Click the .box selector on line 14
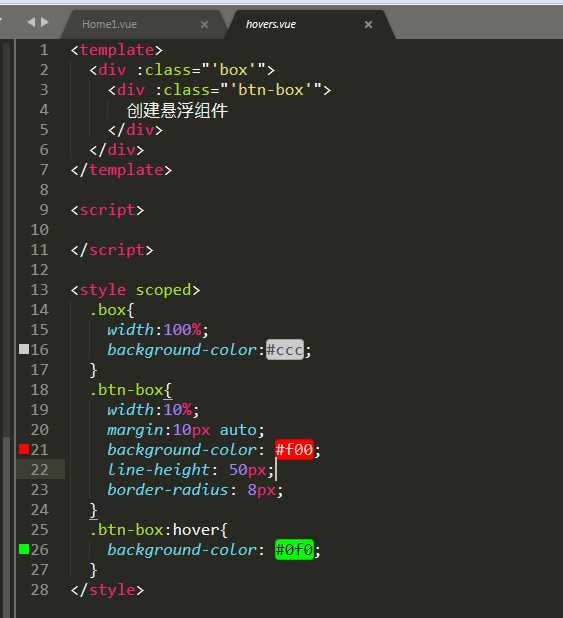The image size is (563, 618). click(108, 310)
